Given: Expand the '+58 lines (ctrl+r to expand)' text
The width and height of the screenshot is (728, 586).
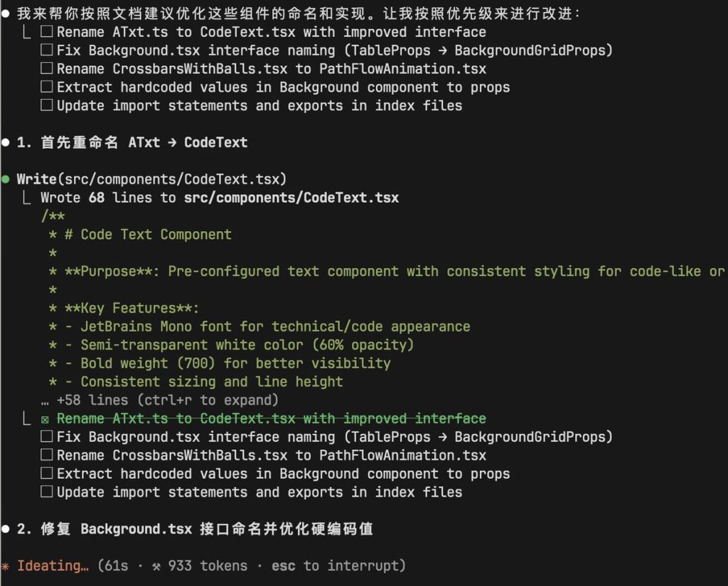Looking at the screenshot, I should pos(167,400).
